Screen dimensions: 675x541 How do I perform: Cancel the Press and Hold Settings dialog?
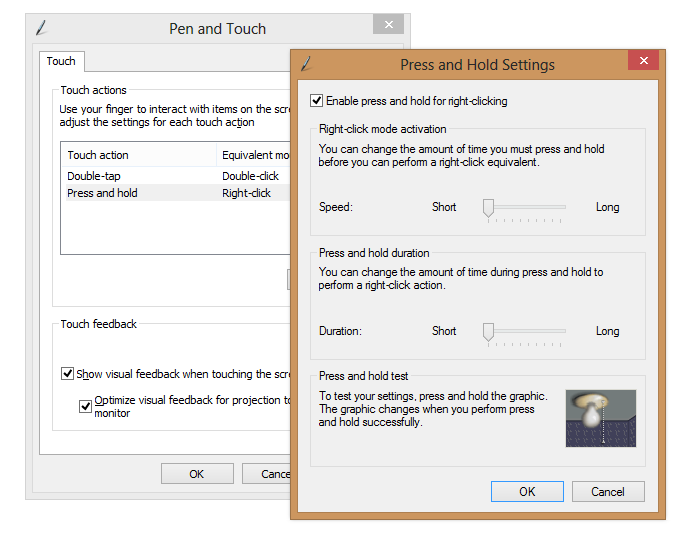click(608, 491)
